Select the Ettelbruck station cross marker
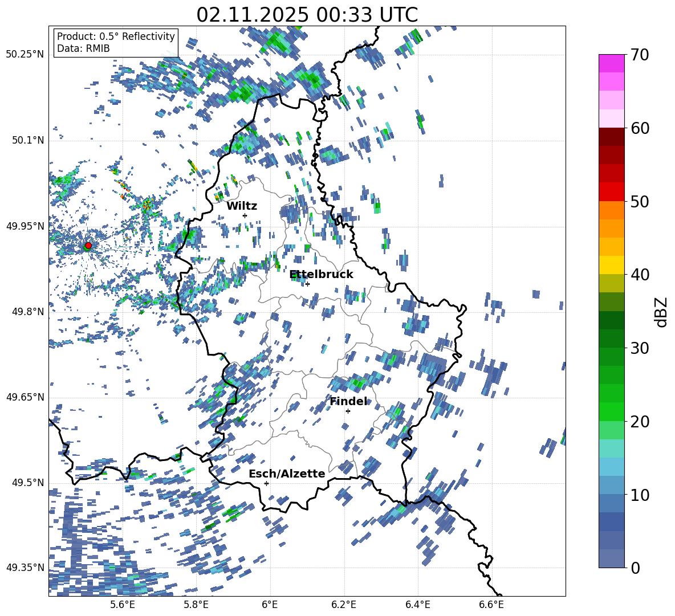 307,284
